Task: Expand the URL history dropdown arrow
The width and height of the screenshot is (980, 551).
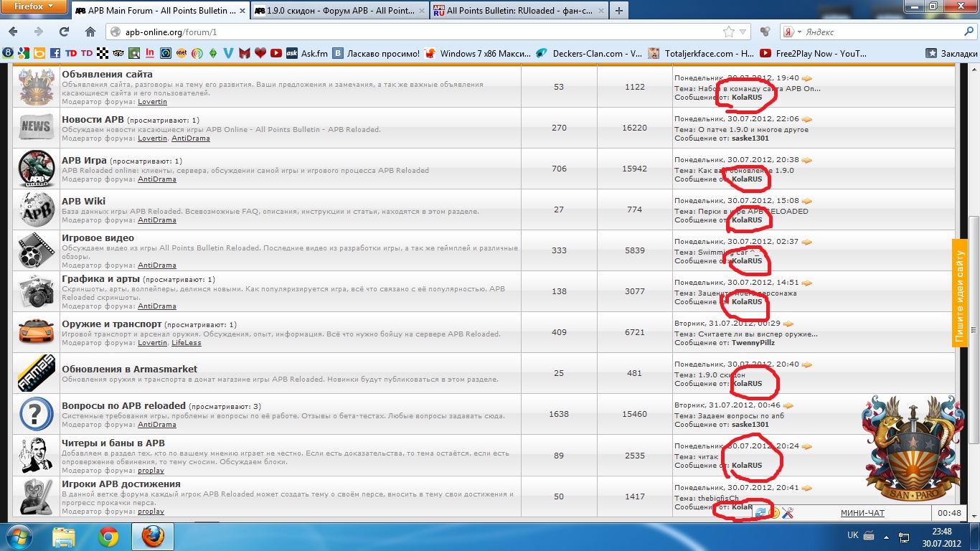Action: pyautogui.click(x=744, y=32)
